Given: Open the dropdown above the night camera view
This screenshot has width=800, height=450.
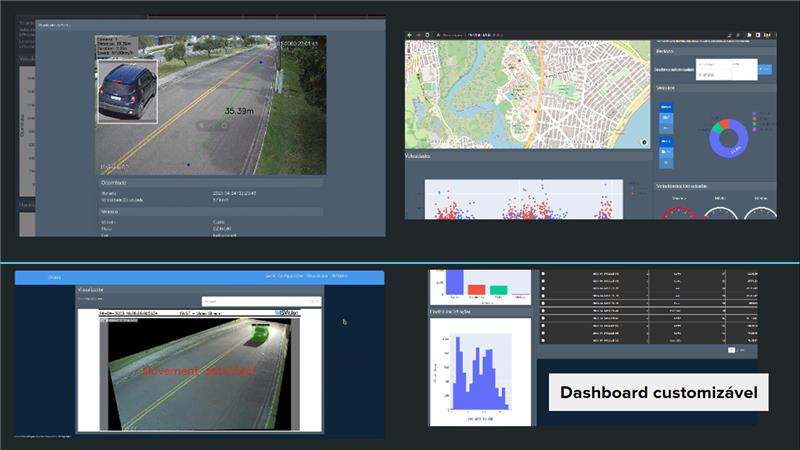Looking at the screenshot, I should (x=260, y=300).
